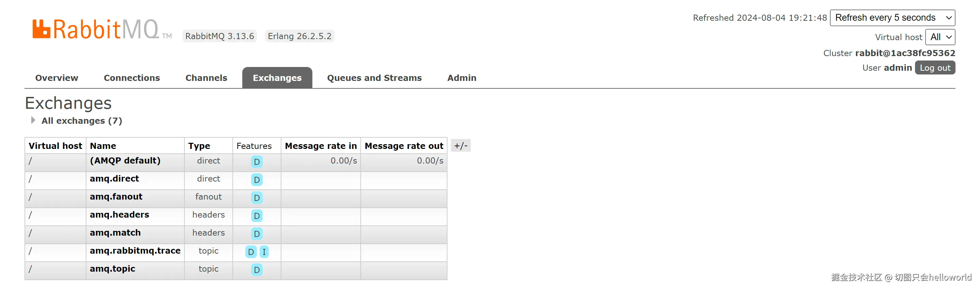This screenshot has width=980, height=290.
Task: Expand the All exchanges (7) section
Action: point(81,121)
